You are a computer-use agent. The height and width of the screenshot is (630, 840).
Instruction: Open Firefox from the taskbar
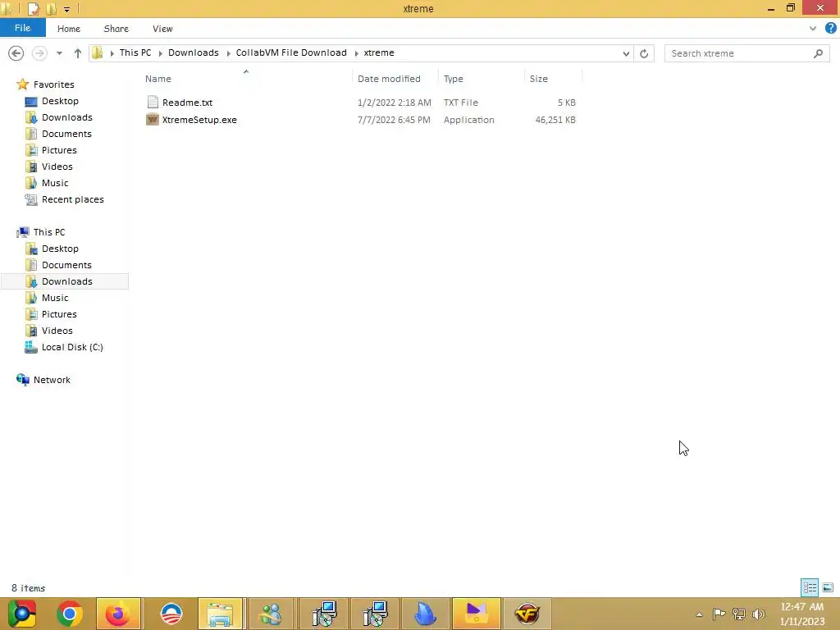(x=118, y=614)
